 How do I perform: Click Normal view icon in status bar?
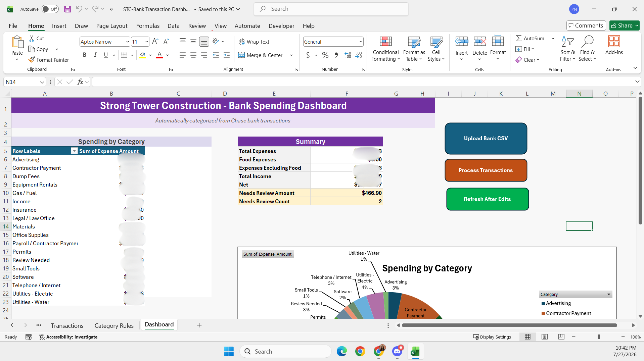point(528,337)
